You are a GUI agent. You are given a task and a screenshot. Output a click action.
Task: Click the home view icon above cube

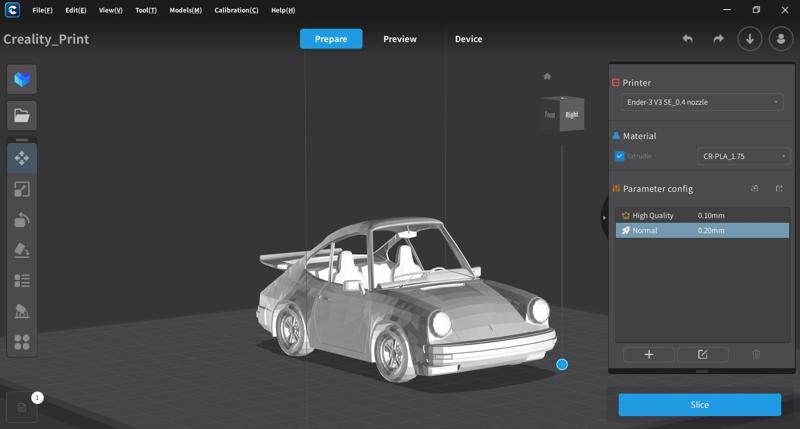point(547,76)
